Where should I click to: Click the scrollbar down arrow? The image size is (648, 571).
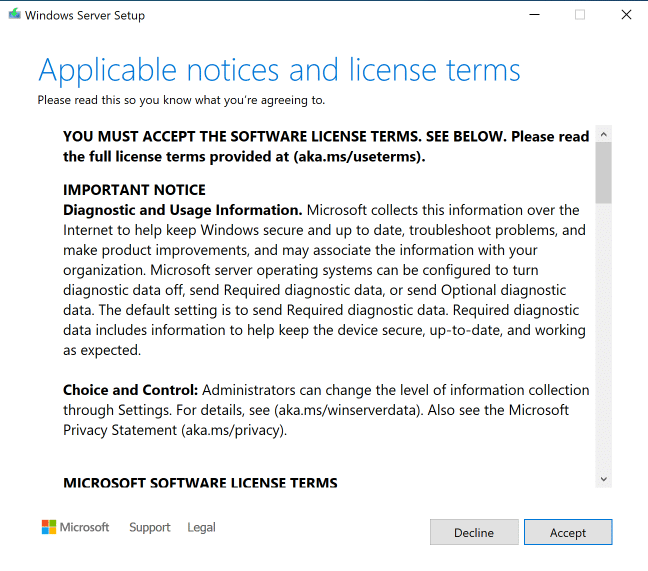click(x=603, y=479)
